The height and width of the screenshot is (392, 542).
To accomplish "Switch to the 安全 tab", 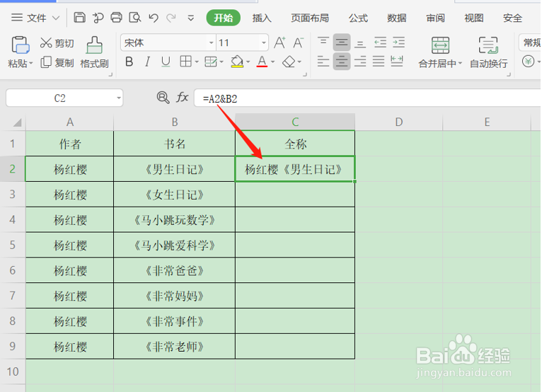I will tap(512, 18).
